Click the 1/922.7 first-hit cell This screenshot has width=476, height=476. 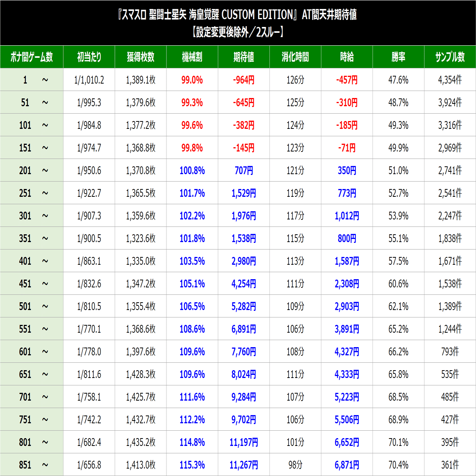pos(89,193)
